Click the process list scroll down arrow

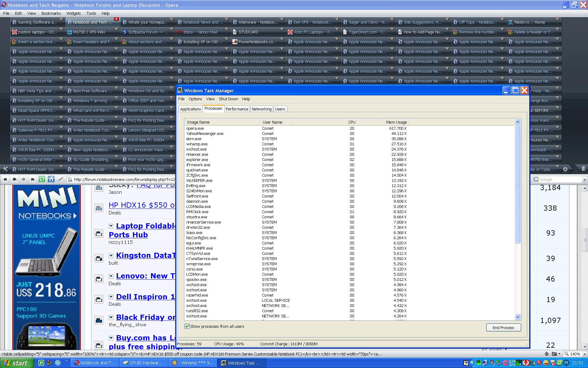click(518, 317)
